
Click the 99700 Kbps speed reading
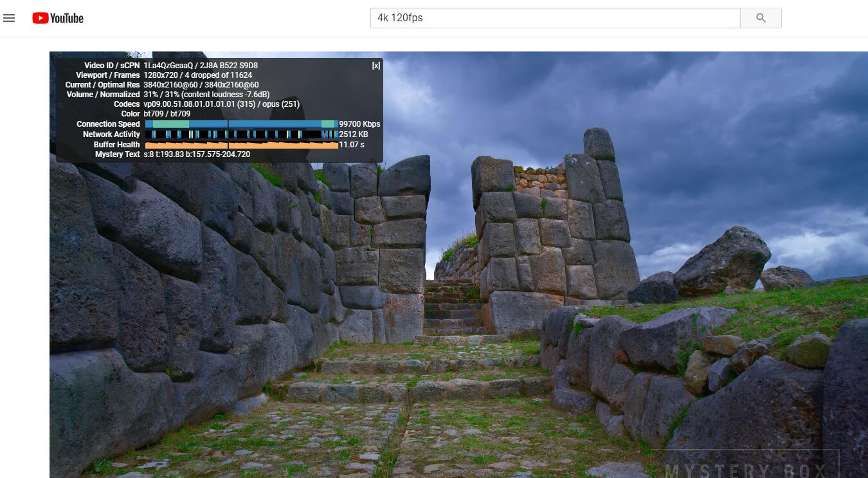(359, 124)
